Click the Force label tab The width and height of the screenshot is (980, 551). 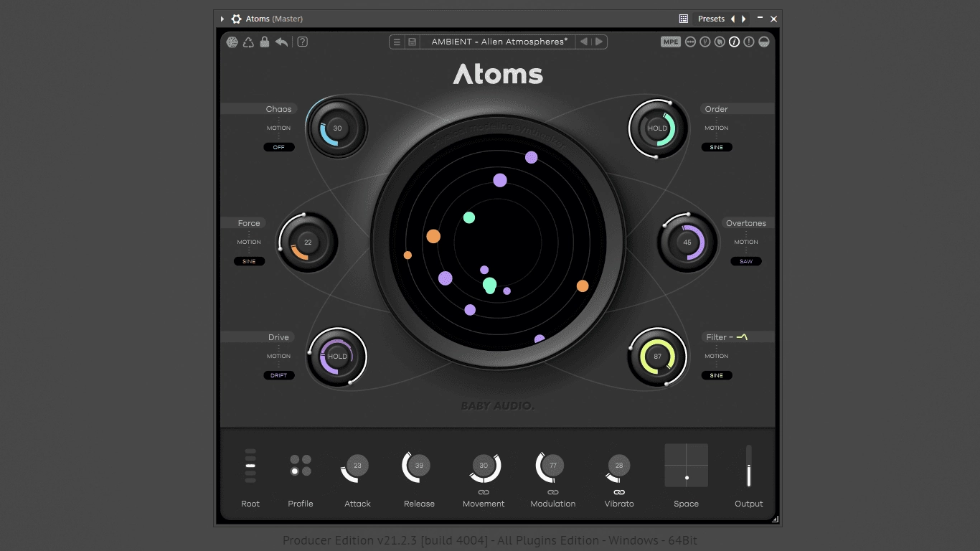pyautogui.click(x=243, y=223)
